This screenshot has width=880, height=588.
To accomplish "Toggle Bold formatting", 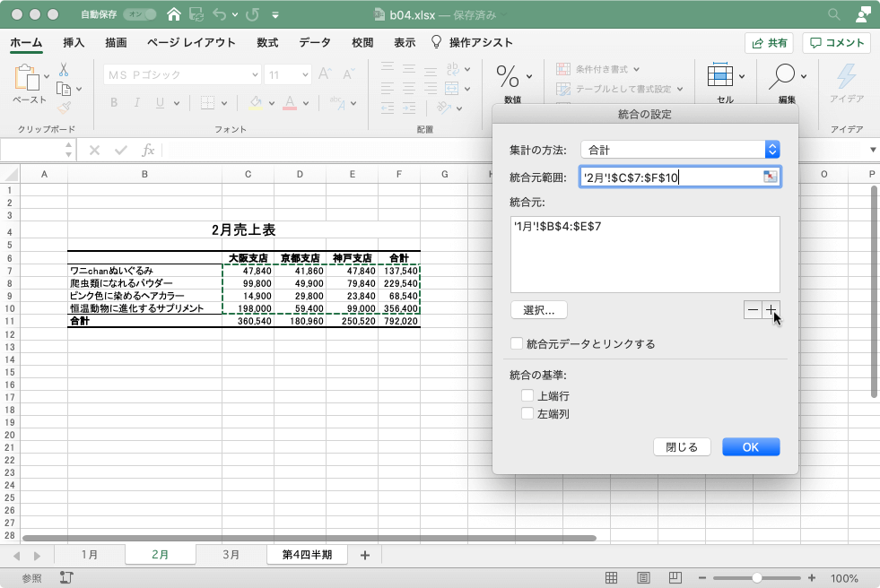I will tap(114, 102).
